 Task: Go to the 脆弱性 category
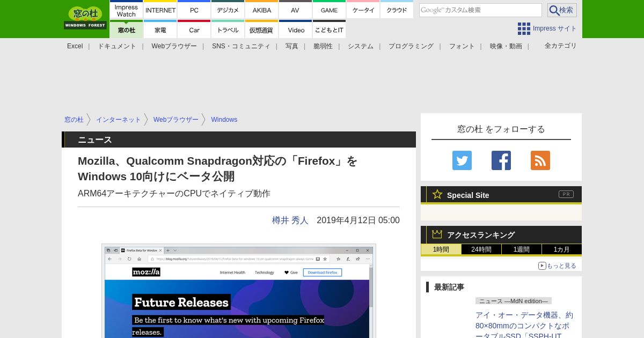(x=323, y=46)
